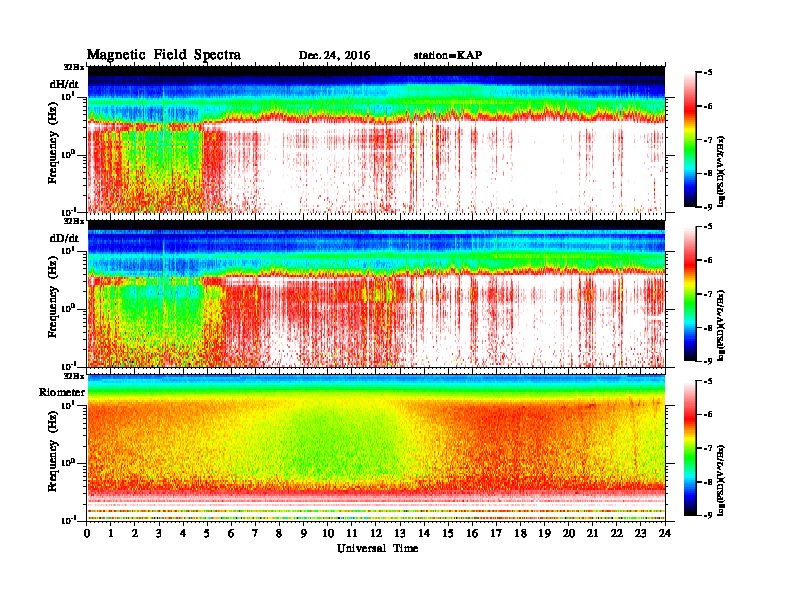Select the 'dH/dt' panel label

(x=64, y=84)
